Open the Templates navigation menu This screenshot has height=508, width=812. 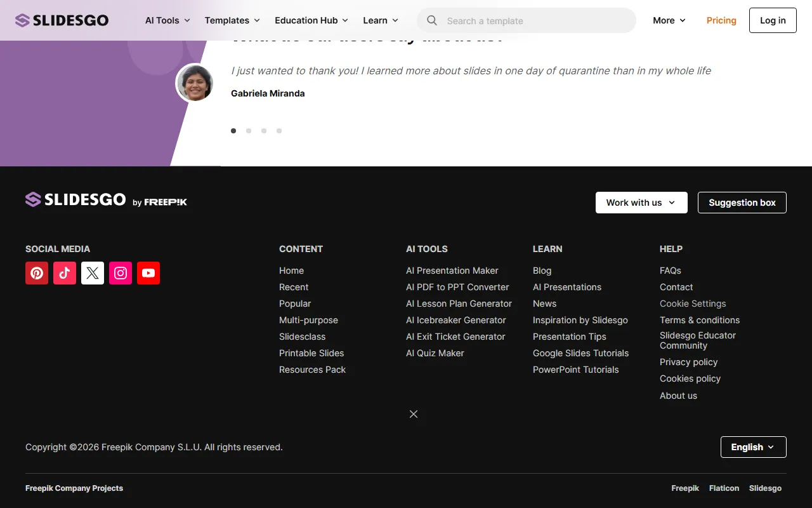(x=232, y=20)
